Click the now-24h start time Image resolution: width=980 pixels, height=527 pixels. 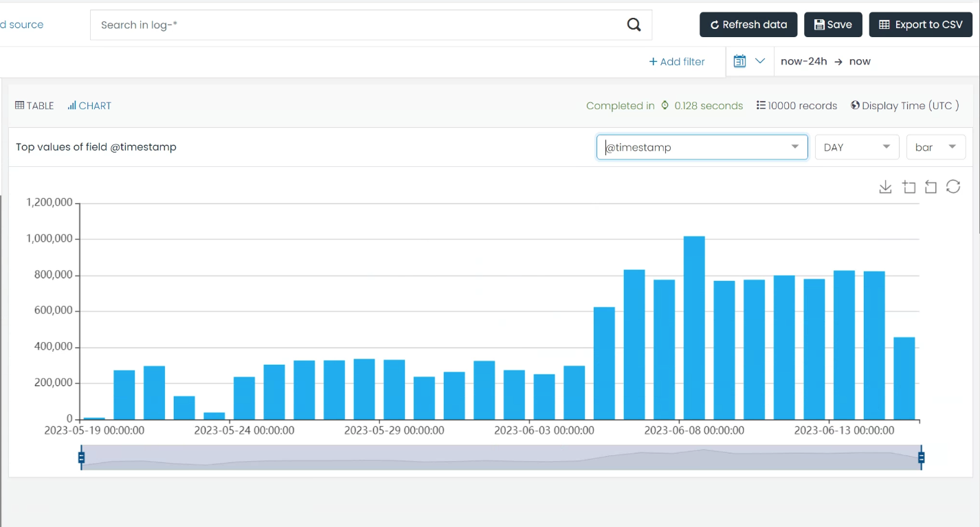pyautogui.click(x=804, y=61)
